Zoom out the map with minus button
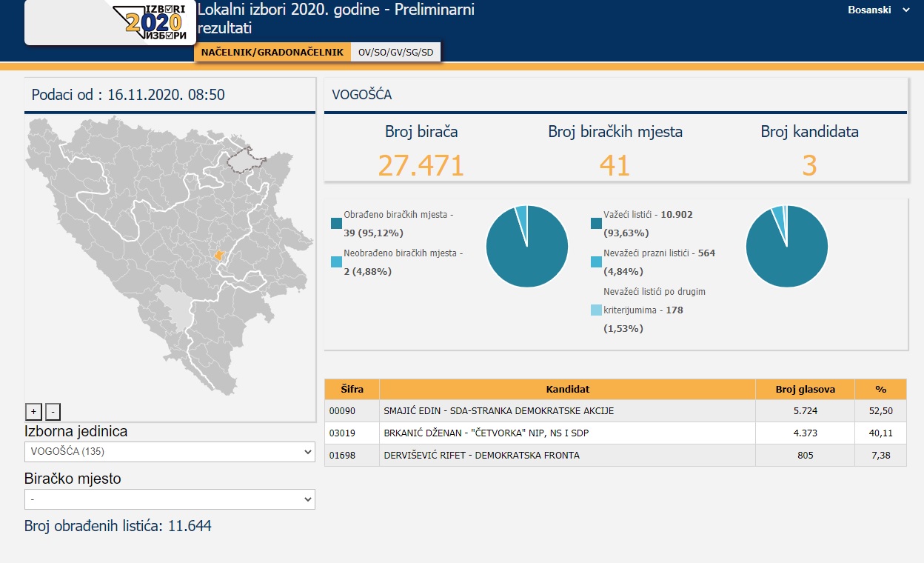The image size is (924, 563). (x=53, y=412)
